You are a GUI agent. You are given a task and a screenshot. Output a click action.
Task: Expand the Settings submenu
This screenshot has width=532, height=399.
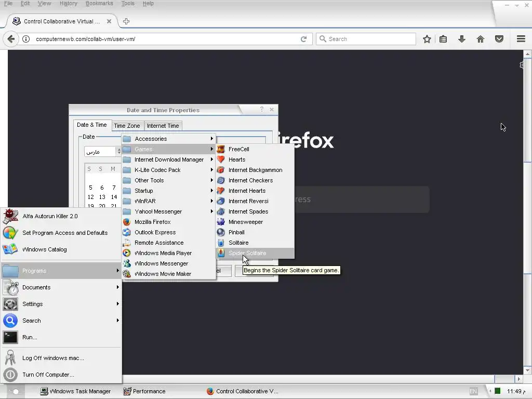click(x=61, y=304)
